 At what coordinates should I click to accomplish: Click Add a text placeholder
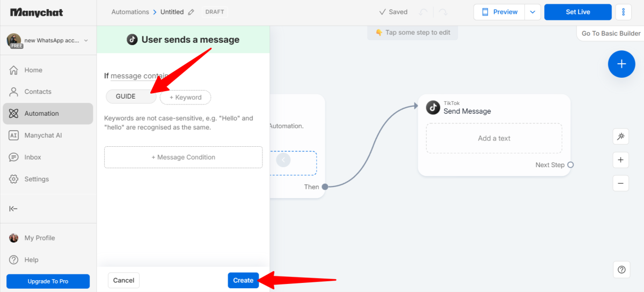(494, 138)
